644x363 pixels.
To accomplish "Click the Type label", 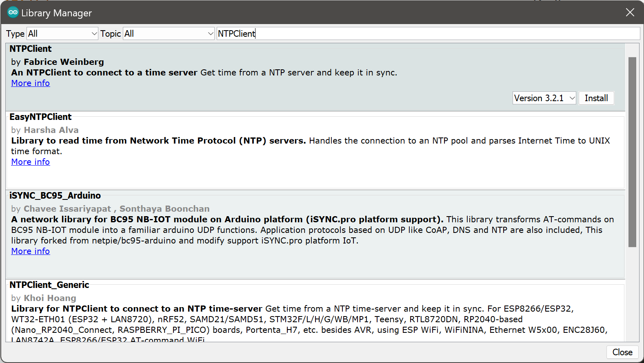I will 16,34.
